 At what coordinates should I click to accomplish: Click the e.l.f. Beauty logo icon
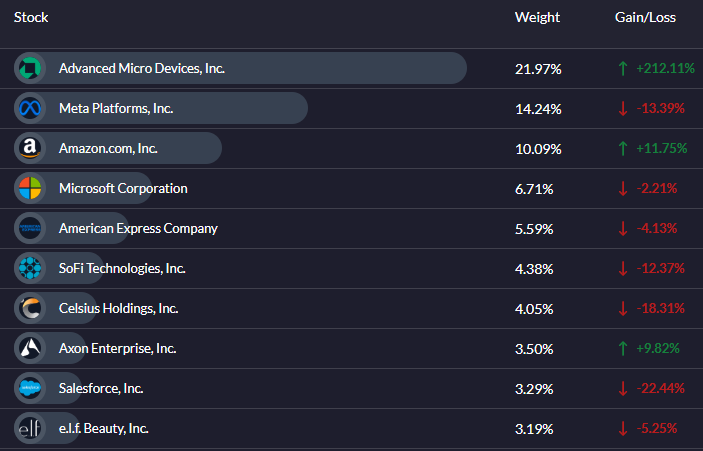tap(30, 428)
